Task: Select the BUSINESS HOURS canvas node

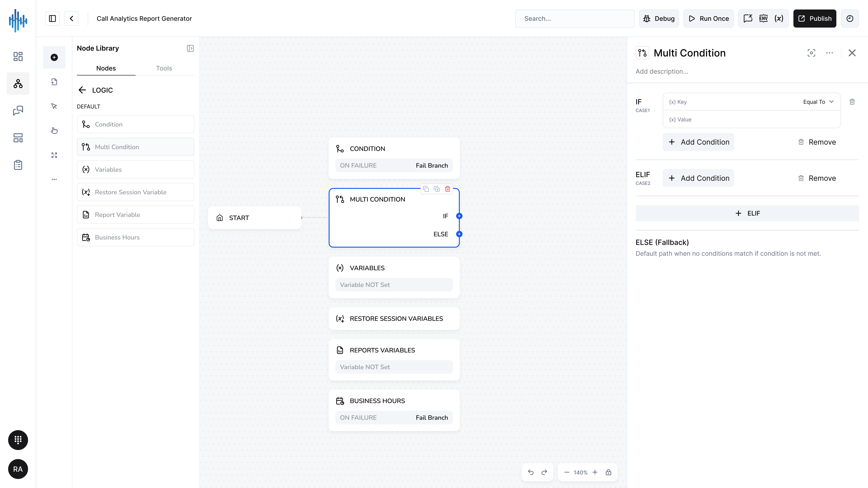Action: (394, 410)
